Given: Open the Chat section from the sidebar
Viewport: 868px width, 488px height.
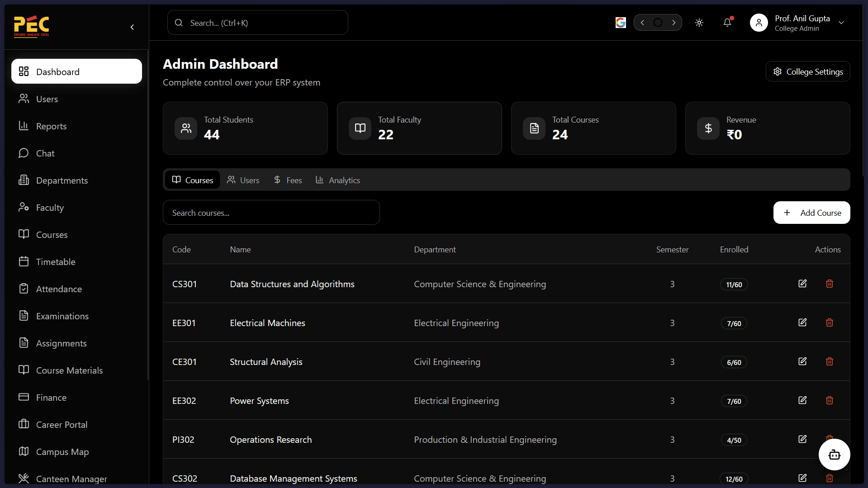Looking at the screenshot, I should [45, 153].
